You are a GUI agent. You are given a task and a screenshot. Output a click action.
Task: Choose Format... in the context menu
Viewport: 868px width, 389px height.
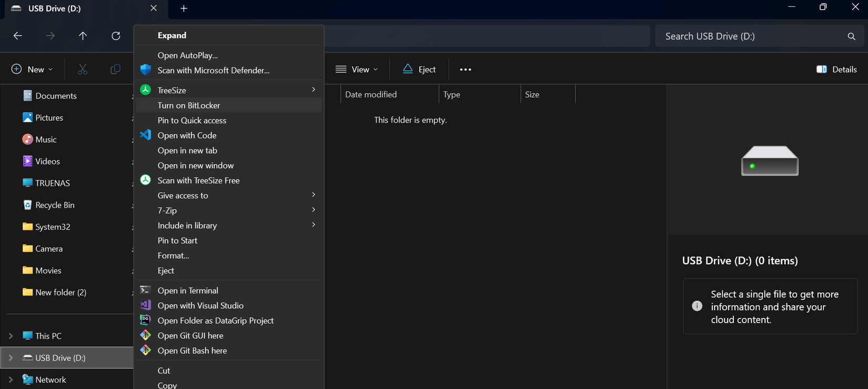[x=173, y=255]
